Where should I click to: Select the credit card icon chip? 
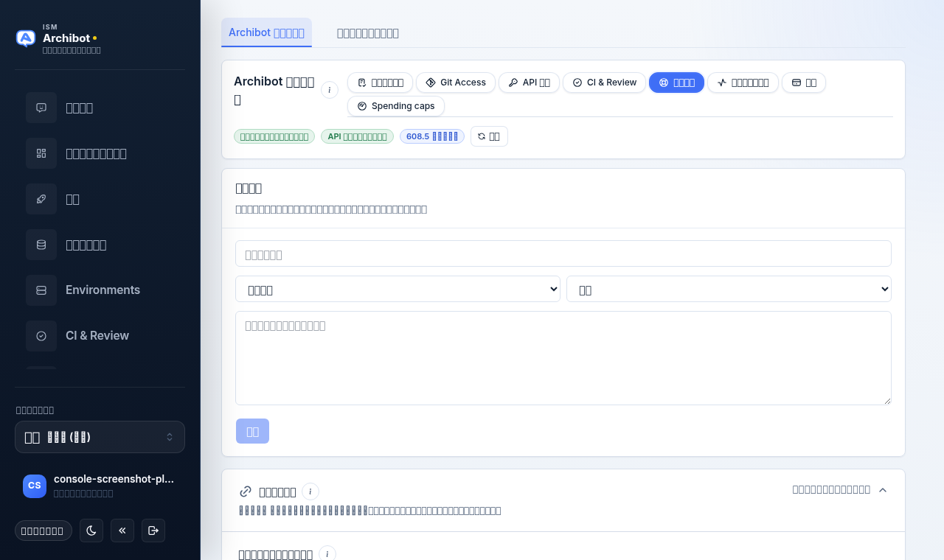click(804, 83)
